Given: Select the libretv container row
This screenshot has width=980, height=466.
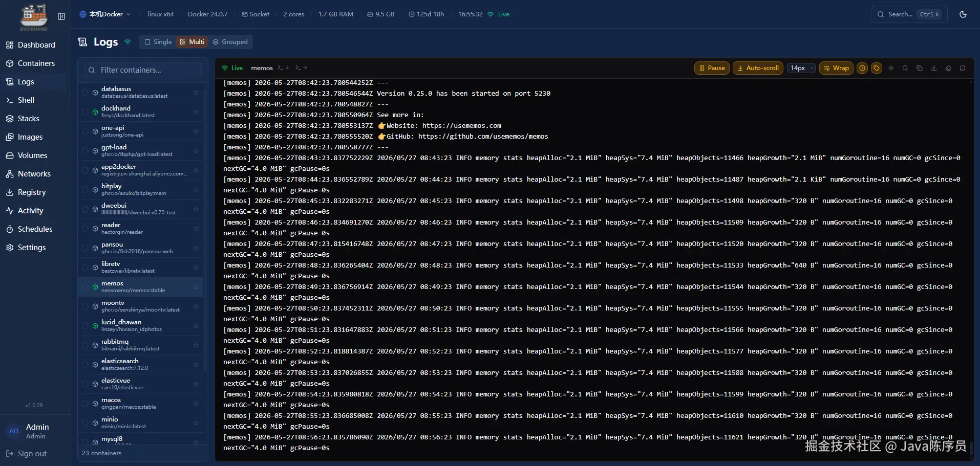Looking at the screenshot, I should coord(140,268).
